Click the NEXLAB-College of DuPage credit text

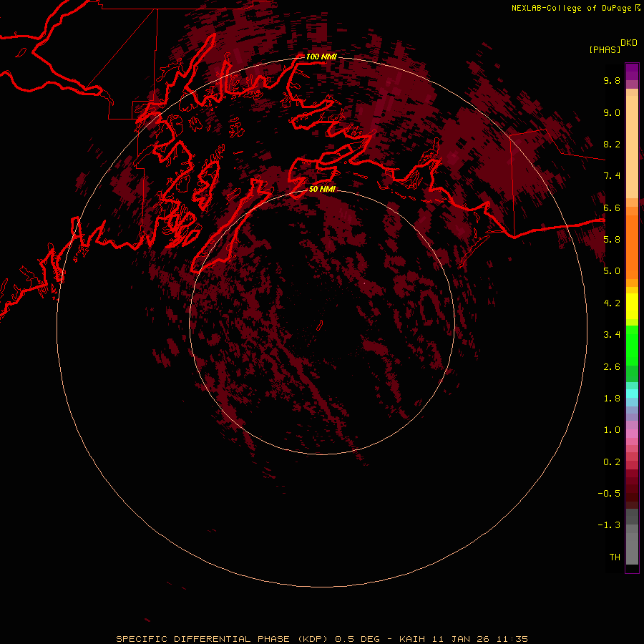click(571, 8)
